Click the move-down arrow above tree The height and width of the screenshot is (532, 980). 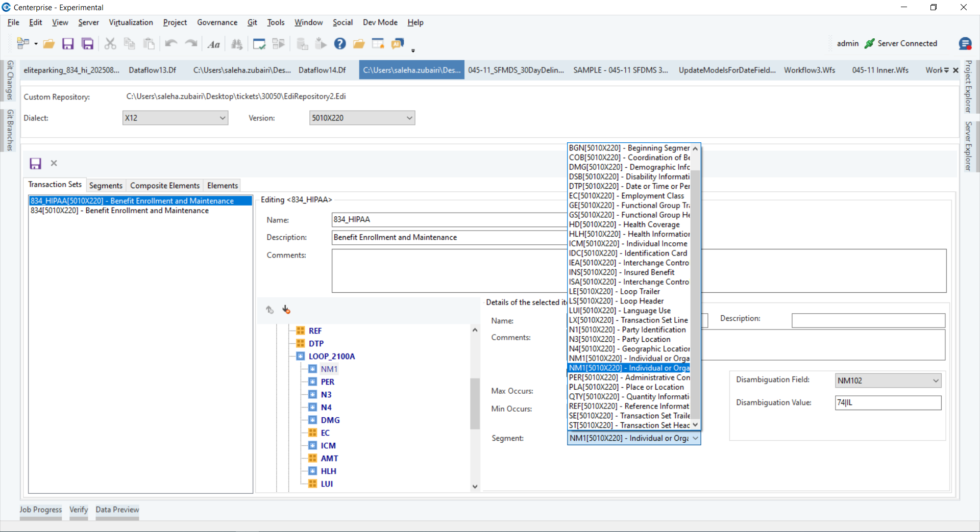(x=286, y=310)
